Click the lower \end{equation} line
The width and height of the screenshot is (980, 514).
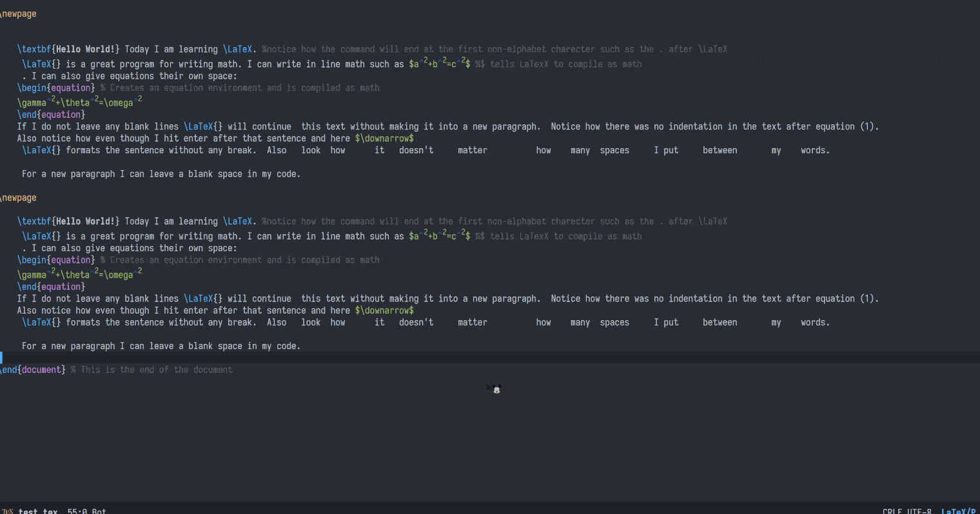click(x=51, y=287)
